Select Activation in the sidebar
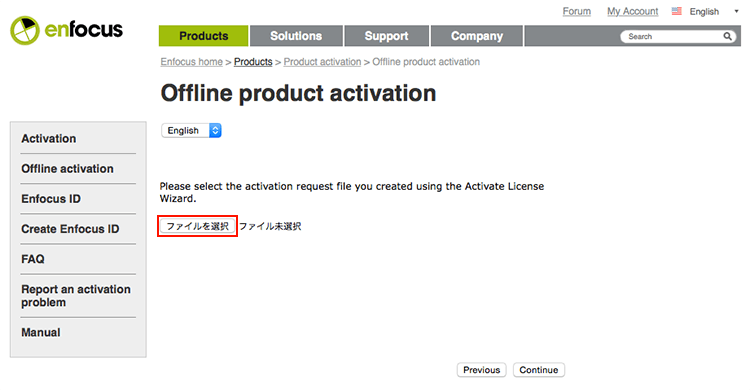 click(49, 138)
